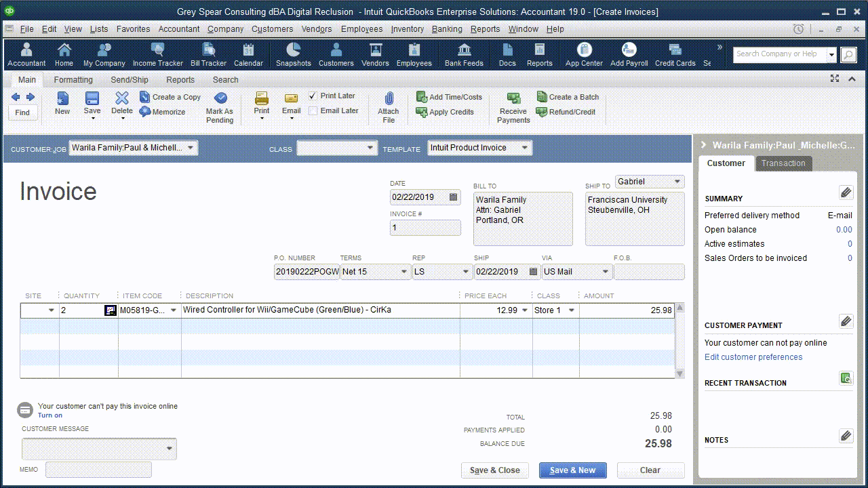Go to previous invoice arrow

pos(16,98)
